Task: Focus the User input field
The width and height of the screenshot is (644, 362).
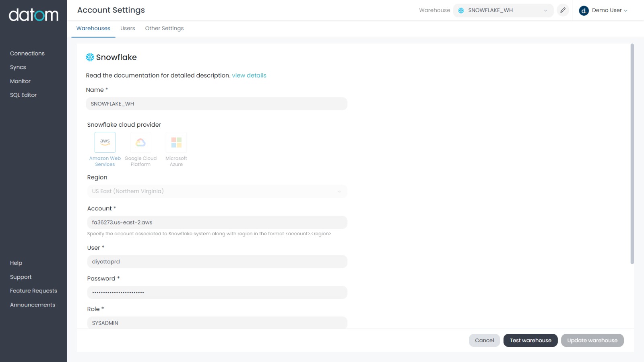Action: (x=217, y=261)
